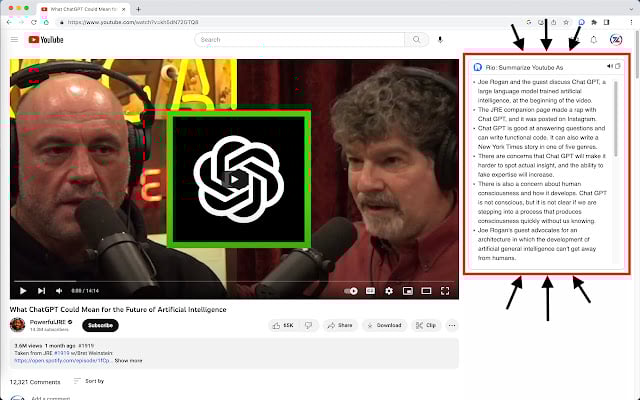Subscribe to PowerfulJRE channel

(x=100, y=325)
